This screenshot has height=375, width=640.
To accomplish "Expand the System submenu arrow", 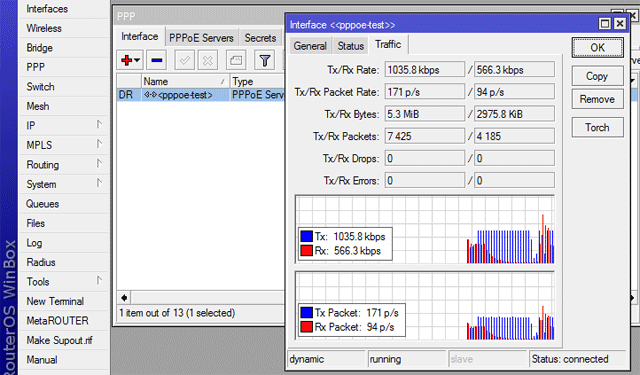I will pos(99,183).
